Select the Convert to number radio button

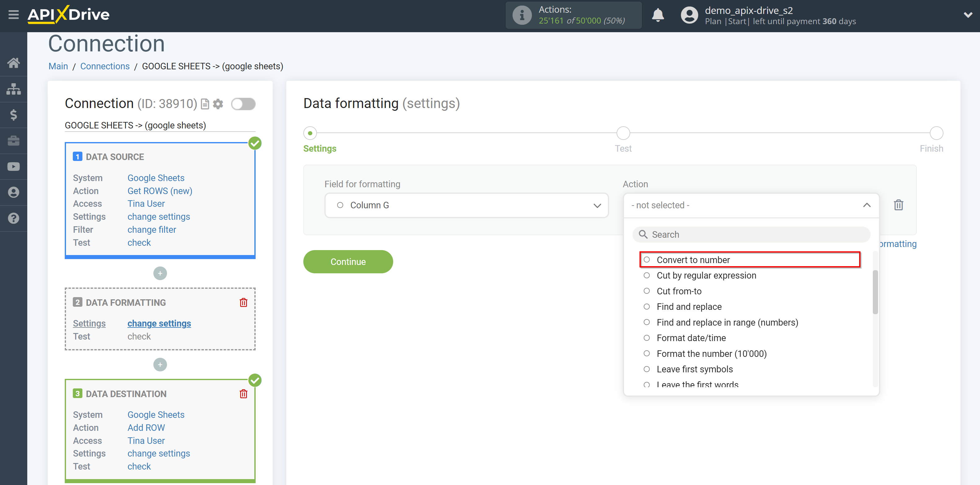click(x=647, y=260)
